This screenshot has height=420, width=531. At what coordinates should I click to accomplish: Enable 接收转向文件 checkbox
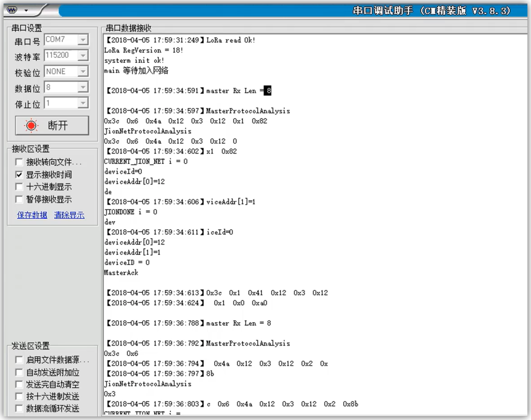tap(19, 162)
